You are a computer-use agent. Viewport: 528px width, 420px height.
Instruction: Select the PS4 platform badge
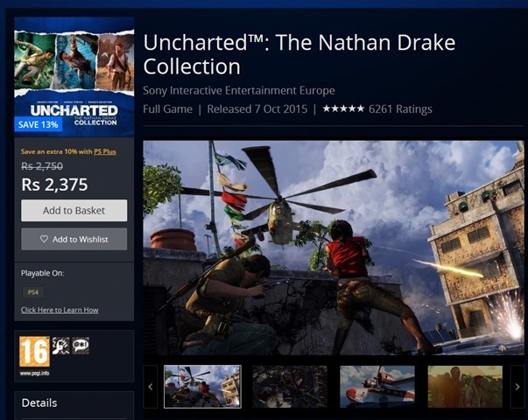33,292
